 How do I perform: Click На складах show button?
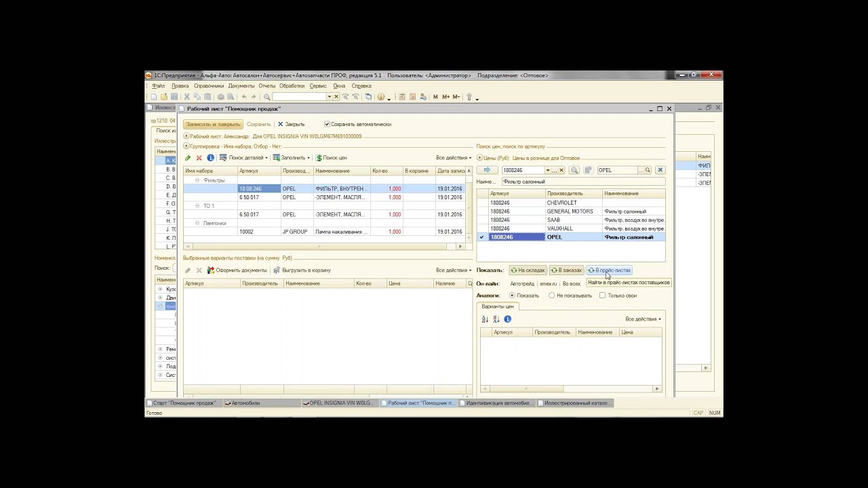528,270
